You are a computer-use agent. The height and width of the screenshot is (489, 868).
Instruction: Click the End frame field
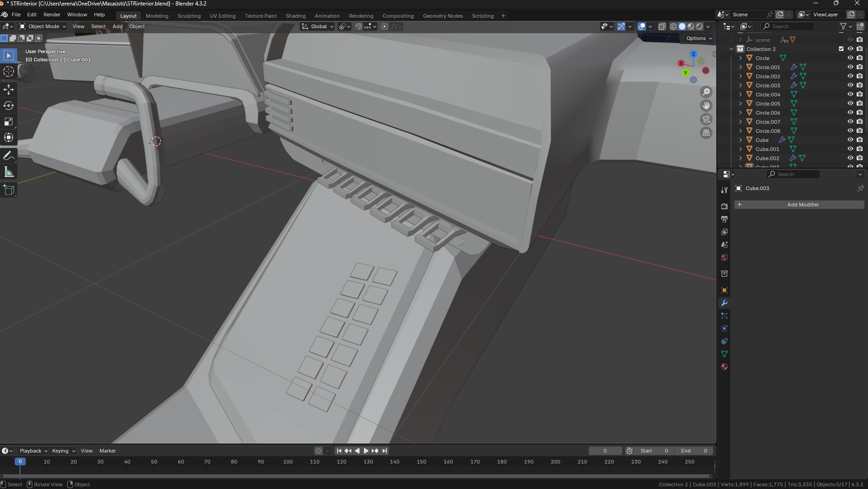click(x=694, y=451)
